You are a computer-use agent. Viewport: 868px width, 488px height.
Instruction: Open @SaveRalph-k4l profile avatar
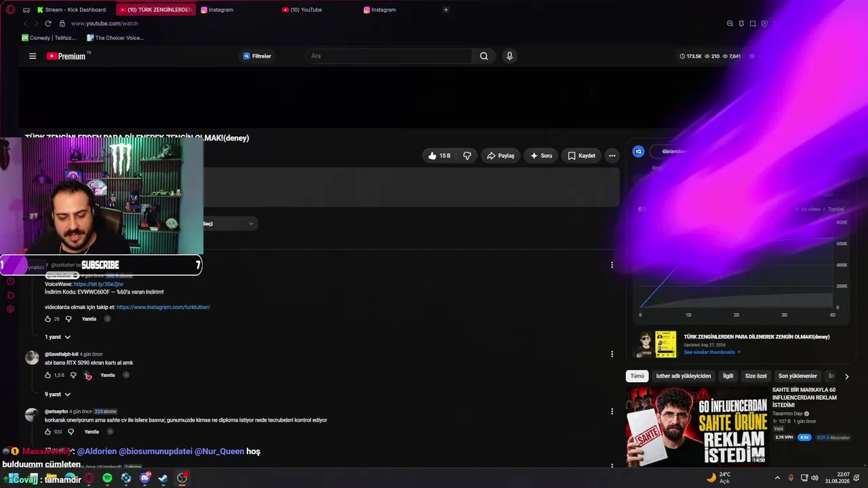[x=32, y=358]
